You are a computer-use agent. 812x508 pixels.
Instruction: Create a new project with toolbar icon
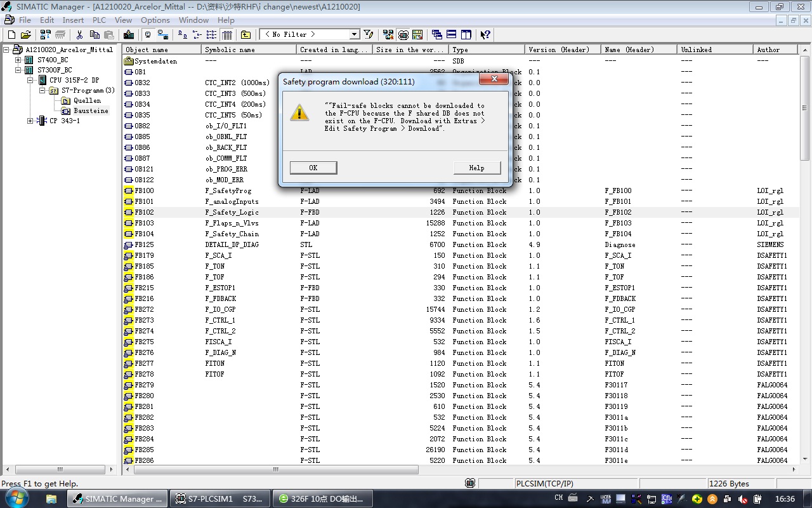11,34
